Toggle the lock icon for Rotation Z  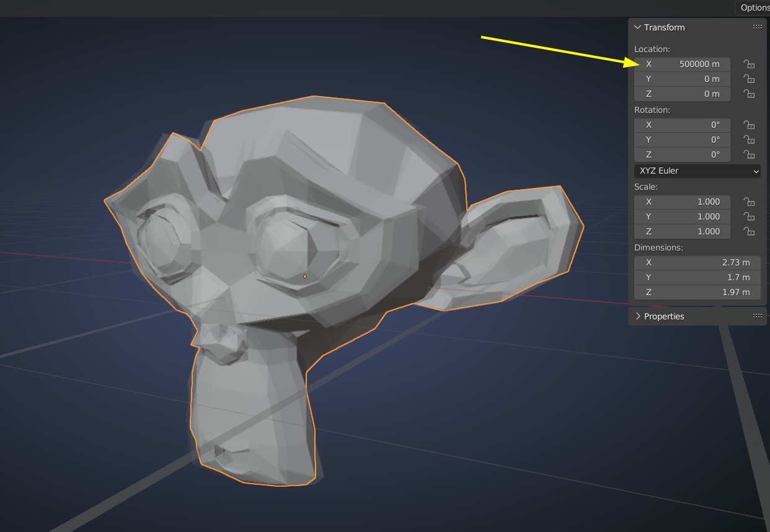click(x=749, y=154)
